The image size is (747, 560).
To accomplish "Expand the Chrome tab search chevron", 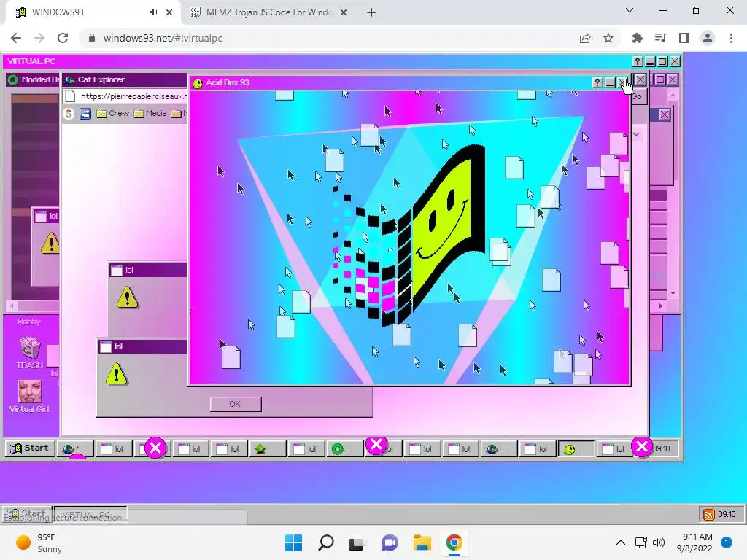I will click(x=630, y=10).
